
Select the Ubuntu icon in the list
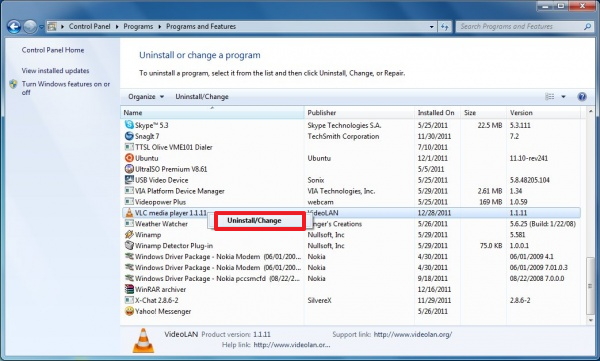(x=129, y=158)
